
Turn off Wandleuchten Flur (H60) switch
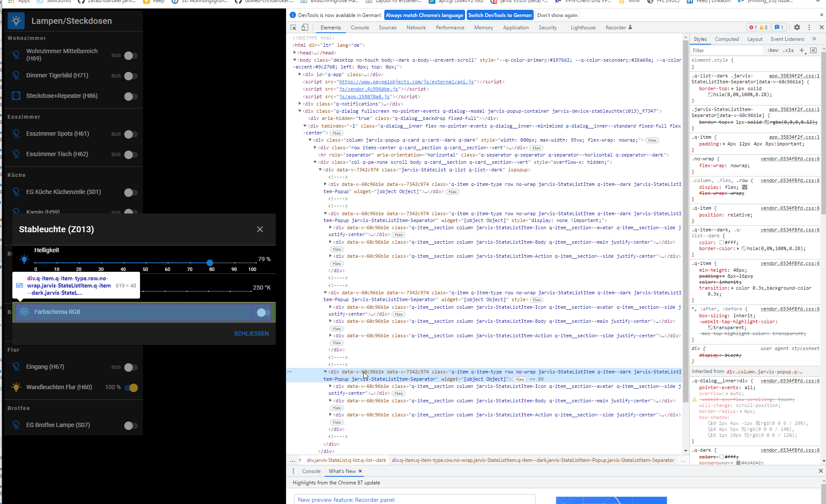(131, 387)
